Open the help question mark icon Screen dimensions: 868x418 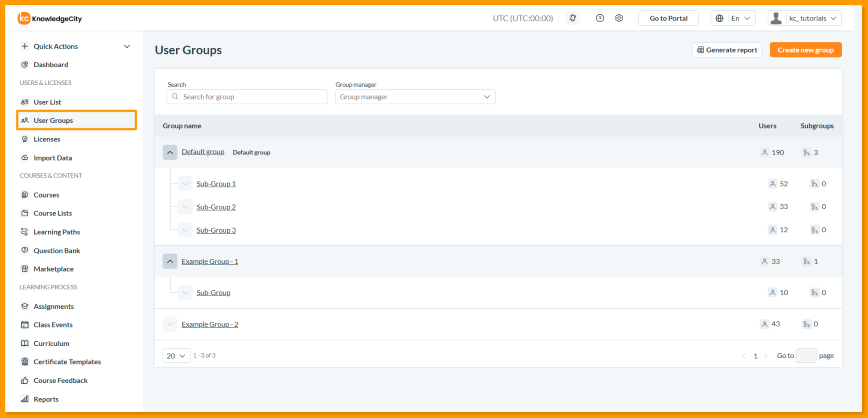[600, 18]
